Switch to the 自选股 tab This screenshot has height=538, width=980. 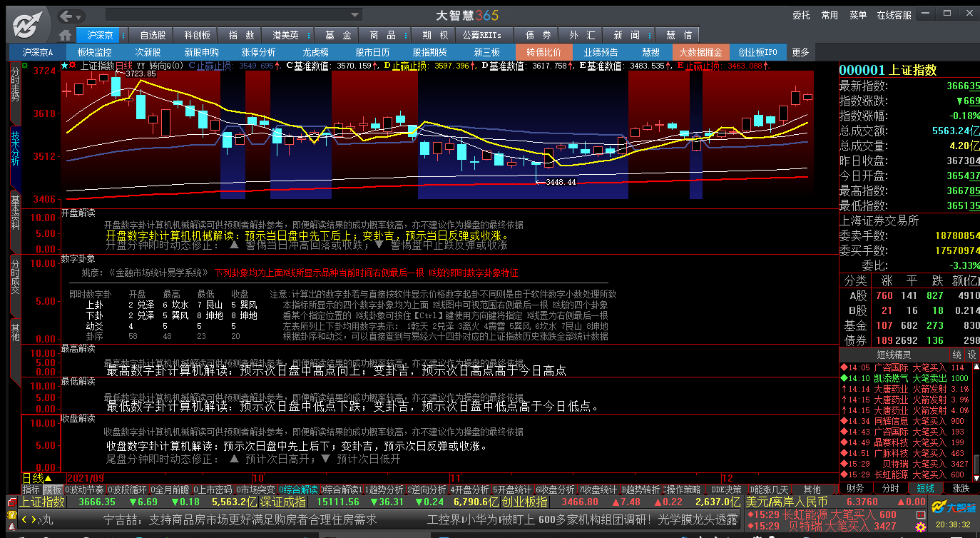[x=153, y=35]
